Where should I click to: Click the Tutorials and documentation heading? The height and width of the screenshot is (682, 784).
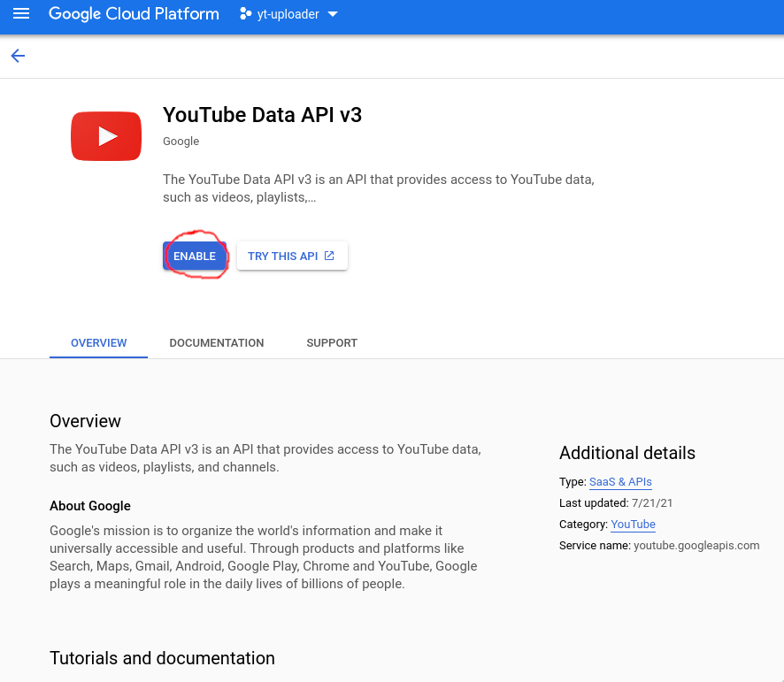[x=162, y=658]
